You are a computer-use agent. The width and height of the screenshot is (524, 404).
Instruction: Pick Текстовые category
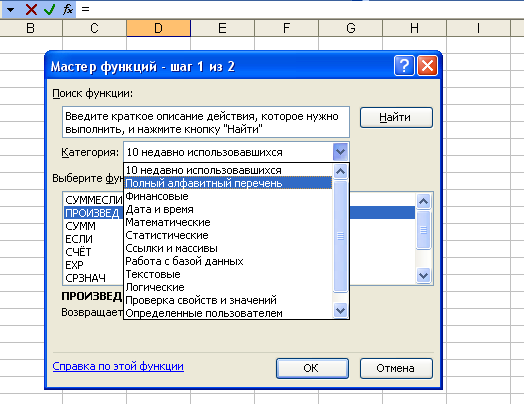[x=228, y=274]
